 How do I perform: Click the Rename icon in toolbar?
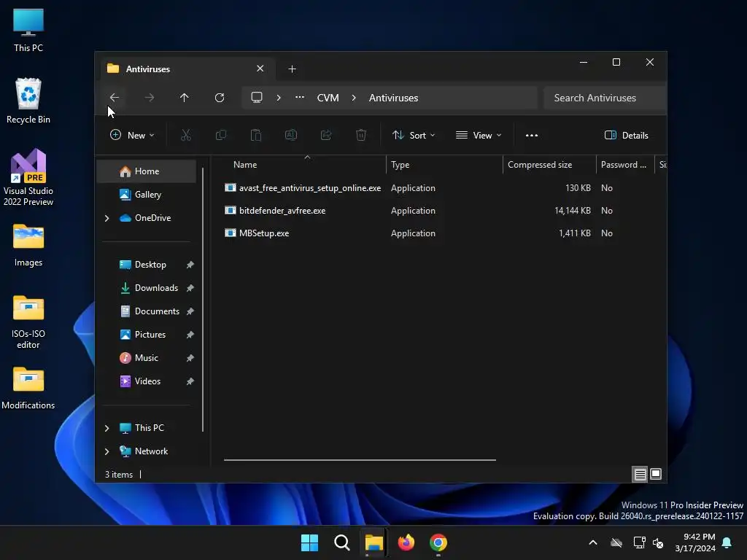click(x=291, y=135)
